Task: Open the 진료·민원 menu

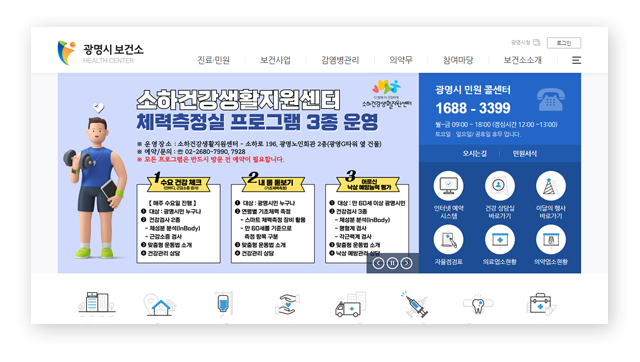Action: [213, 60]
